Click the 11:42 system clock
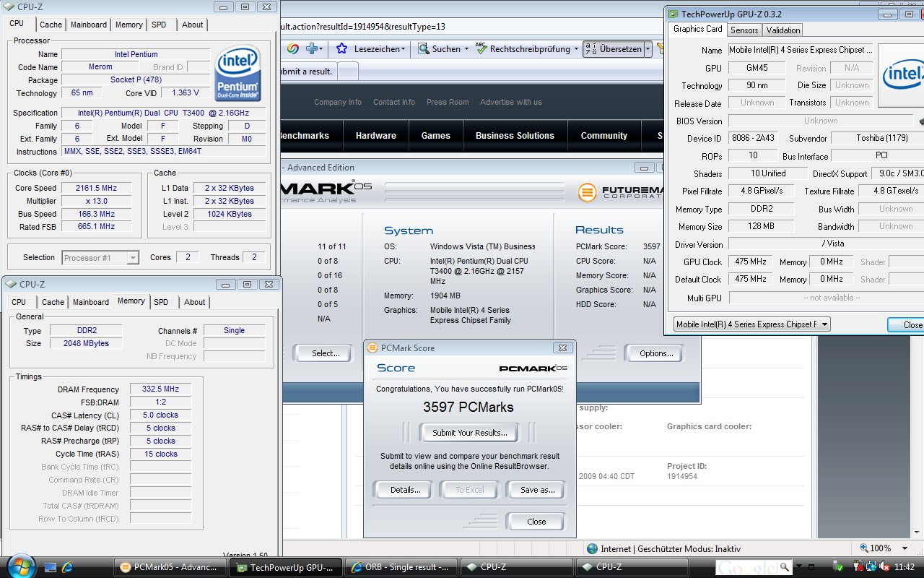Image resolution: width=924 pixels, height=578 pixels. pos(904,567)
